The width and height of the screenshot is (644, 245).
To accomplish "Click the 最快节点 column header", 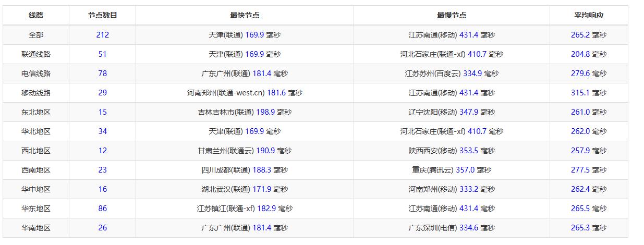I will tap(245, 16).
